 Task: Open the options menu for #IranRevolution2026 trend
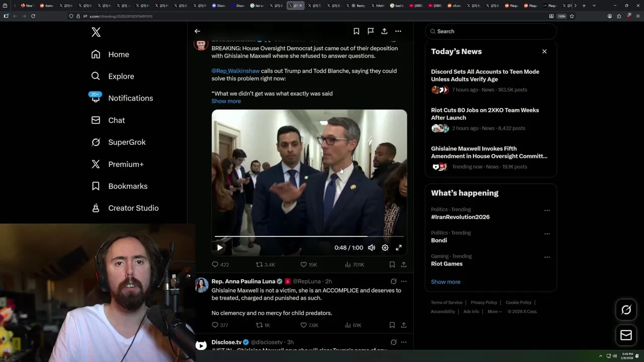pos(547,211)
